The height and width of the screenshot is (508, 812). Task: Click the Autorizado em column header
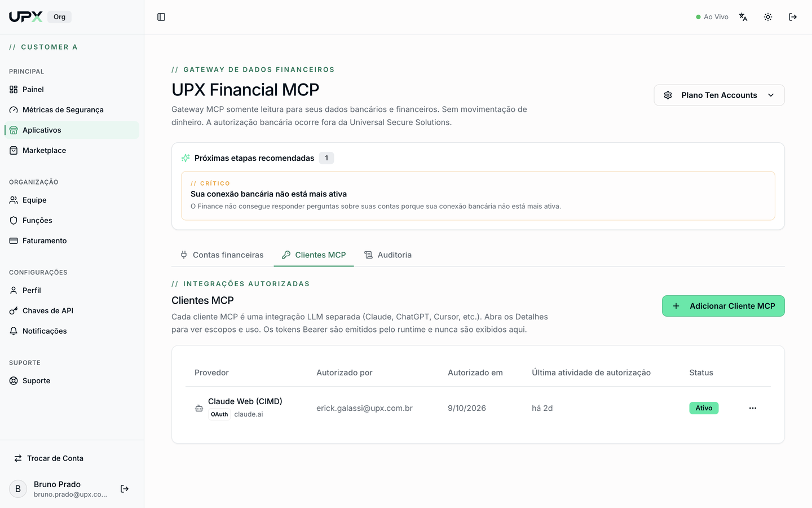pyautogui.click(x=475, y=373)
